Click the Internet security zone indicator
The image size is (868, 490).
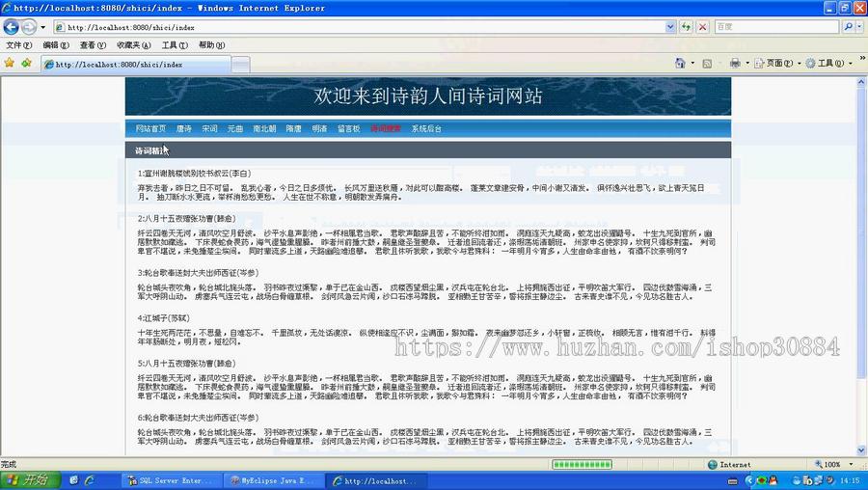click(x=729, y=465)
